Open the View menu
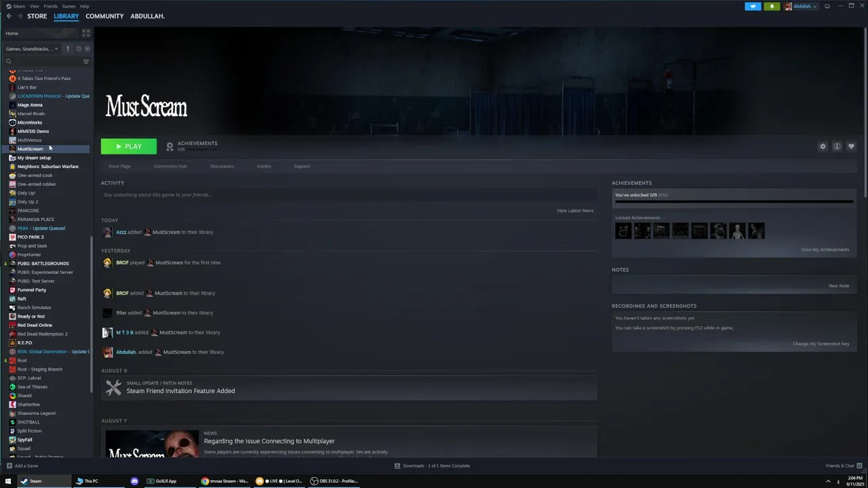868x488 pixels. coord(34,6)
